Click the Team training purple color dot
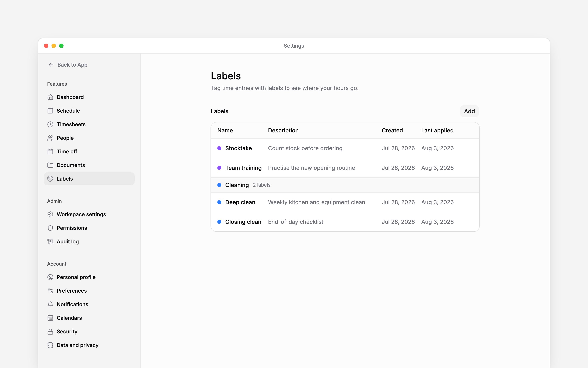The image size is (588, 368). 219,168
